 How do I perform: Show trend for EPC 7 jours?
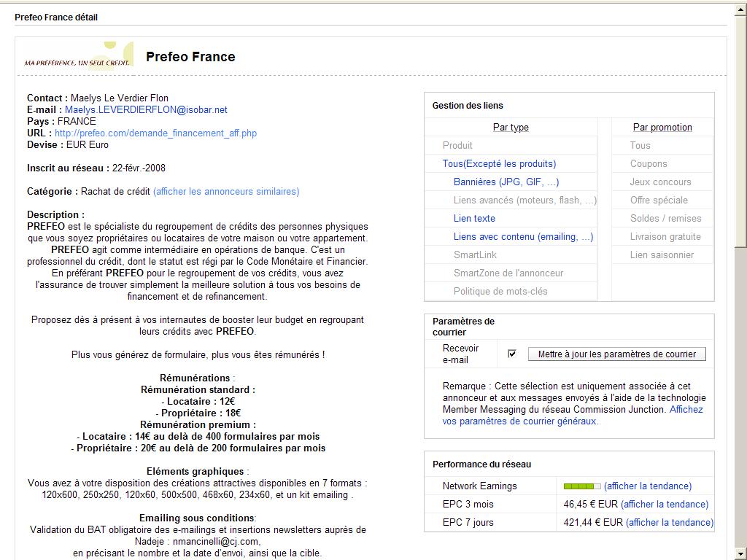coord(670,522)
